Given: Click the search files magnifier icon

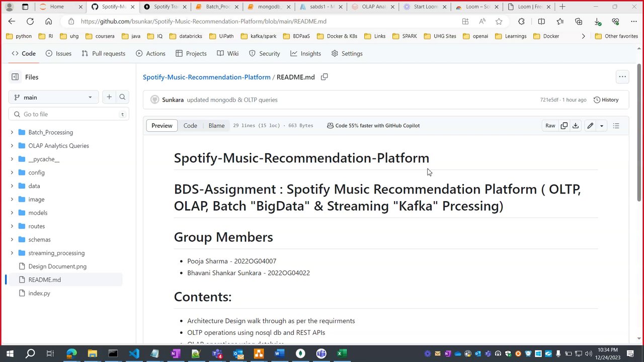Looking at the screenshot, I should coord(122,97).
